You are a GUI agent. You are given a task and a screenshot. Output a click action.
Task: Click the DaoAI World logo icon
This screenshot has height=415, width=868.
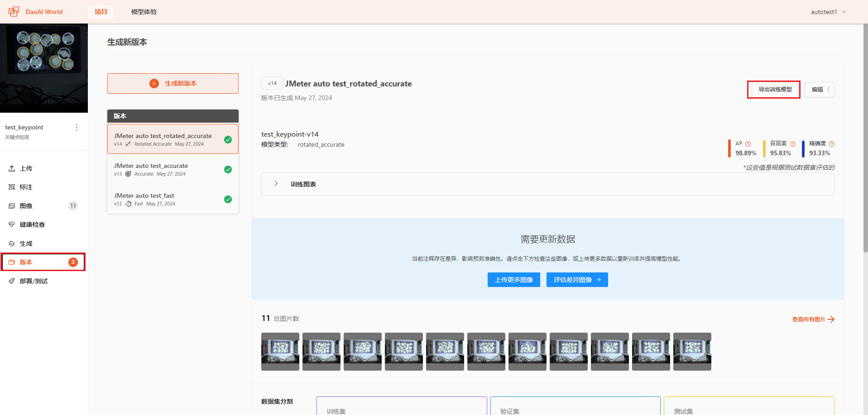click(x=14, y=12)
